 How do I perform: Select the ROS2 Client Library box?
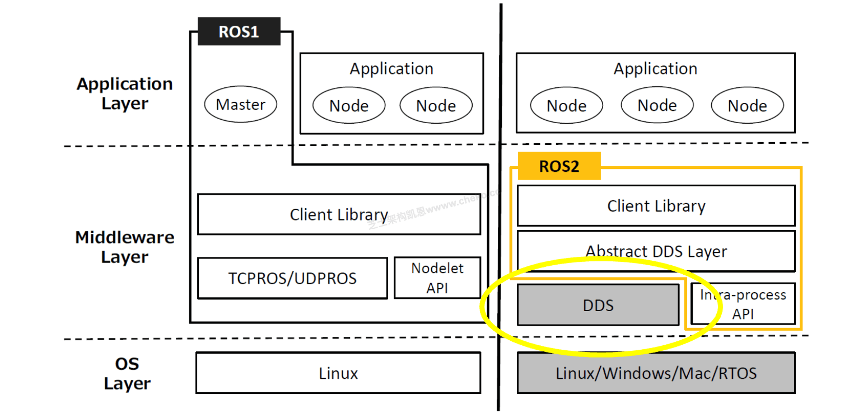[x=656, y=206]
